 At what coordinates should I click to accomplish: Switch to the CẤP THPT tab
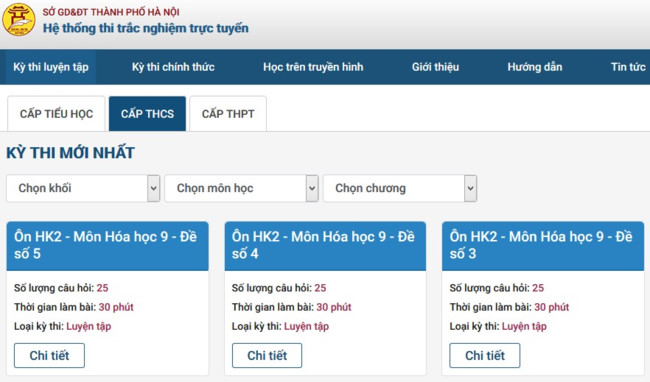click(228, 114)
